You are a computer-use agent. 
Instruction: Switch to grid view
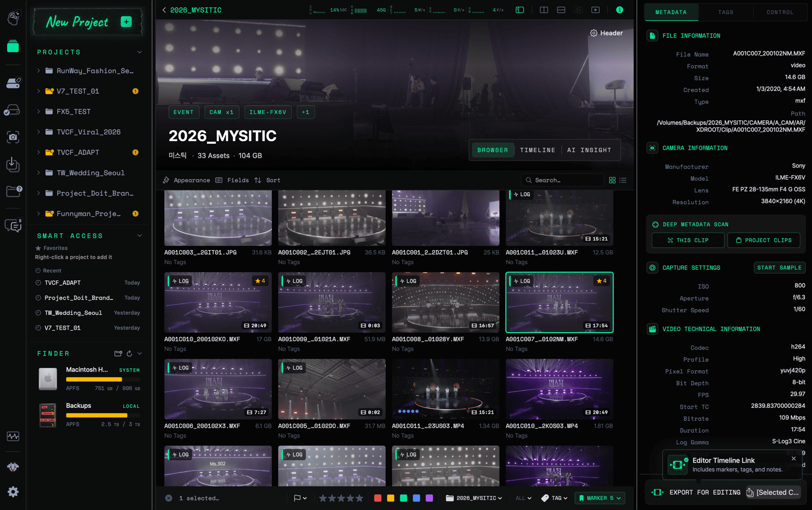613,180
